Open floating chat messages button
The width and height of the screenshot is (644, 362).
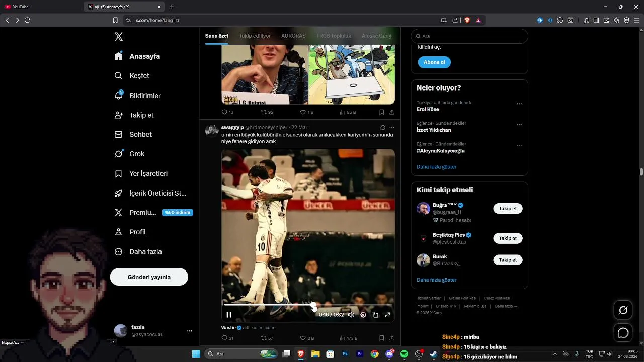coord(623,333)
